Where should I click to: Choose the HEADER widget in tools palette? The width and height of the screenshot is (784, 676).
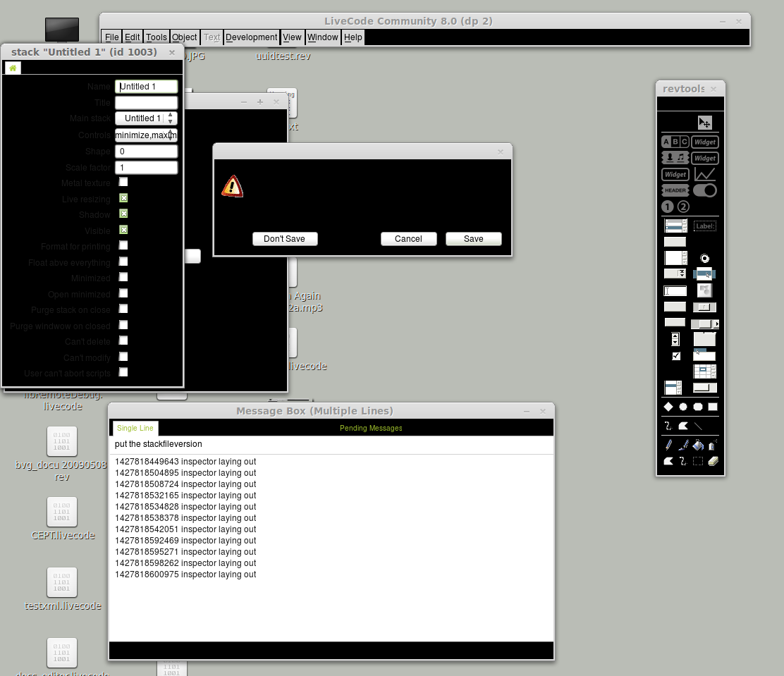click(675, 190)
